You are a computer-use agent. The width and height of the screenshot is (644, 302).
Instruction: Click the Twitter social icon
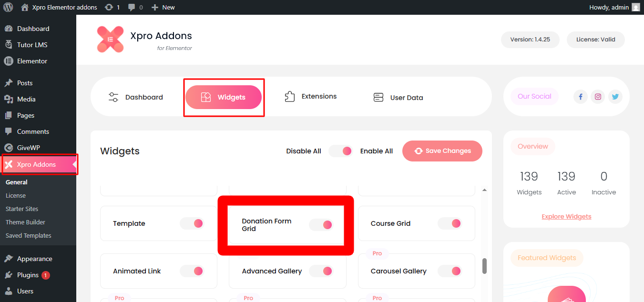(x=615, y=97)
